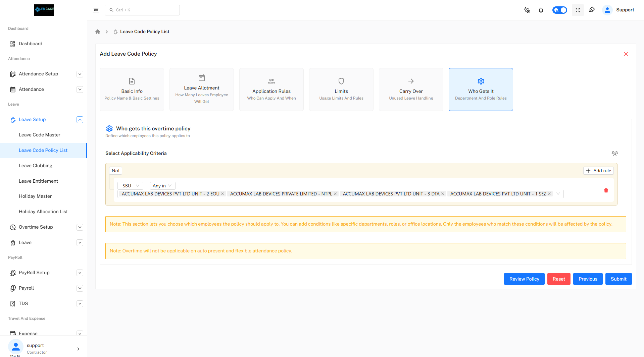Click the Attendance calendar sidebar icon

pos(13,90)
